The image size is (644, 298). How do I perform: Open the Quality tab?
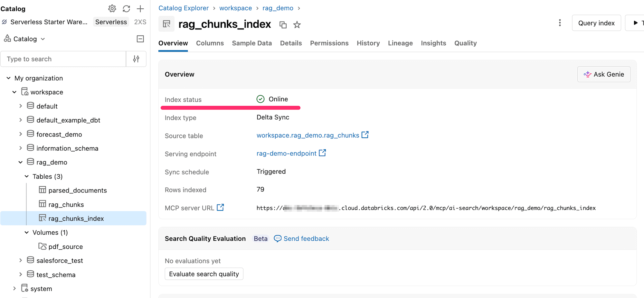(x=465, y=43)
